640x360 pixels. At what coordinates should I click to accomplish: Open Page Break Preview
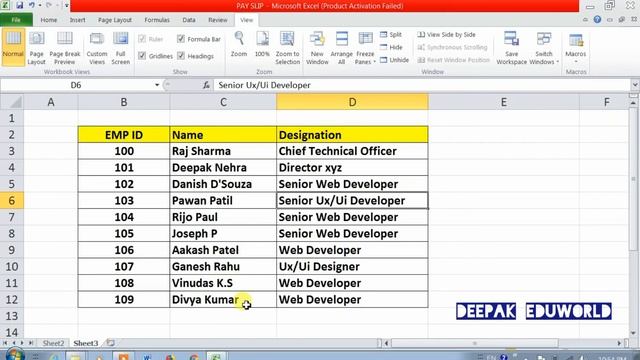(x=64, y=48)
